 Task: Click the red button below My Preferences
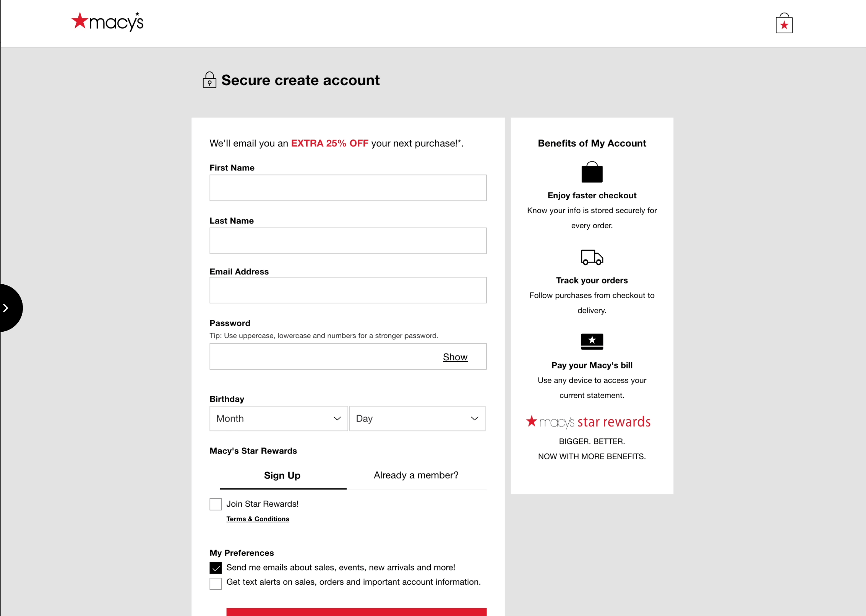356,612
